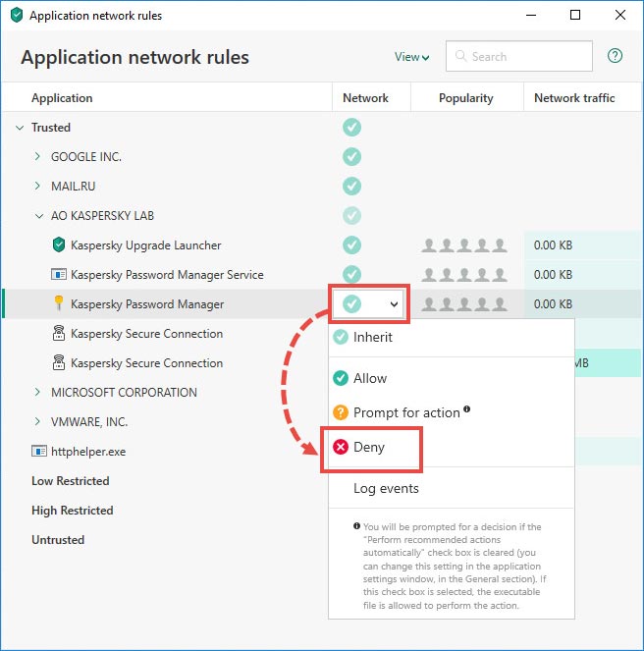This screenshot has width=644, height=651.
Task: Collapse the Trusted group
Action: (x=20, y=128)
